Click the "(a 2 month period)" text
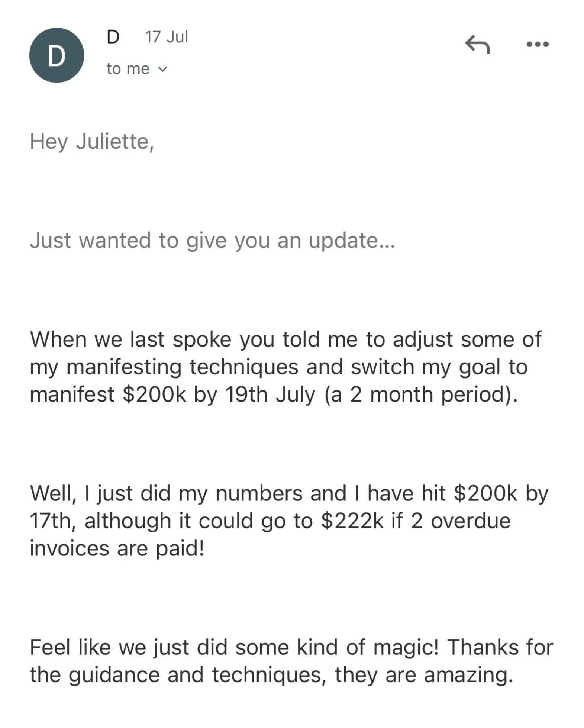This screenshot has width=584, height=728. point(421,394)
